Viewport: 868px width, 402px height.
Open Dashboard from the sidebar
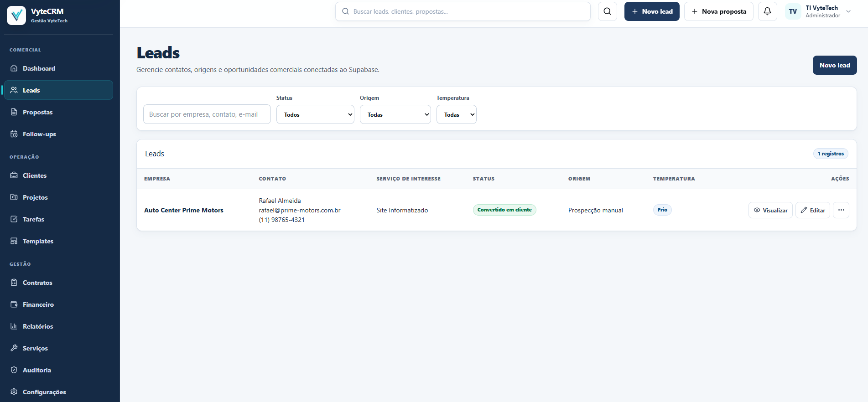pyautogui.click(x=58, y=68)
